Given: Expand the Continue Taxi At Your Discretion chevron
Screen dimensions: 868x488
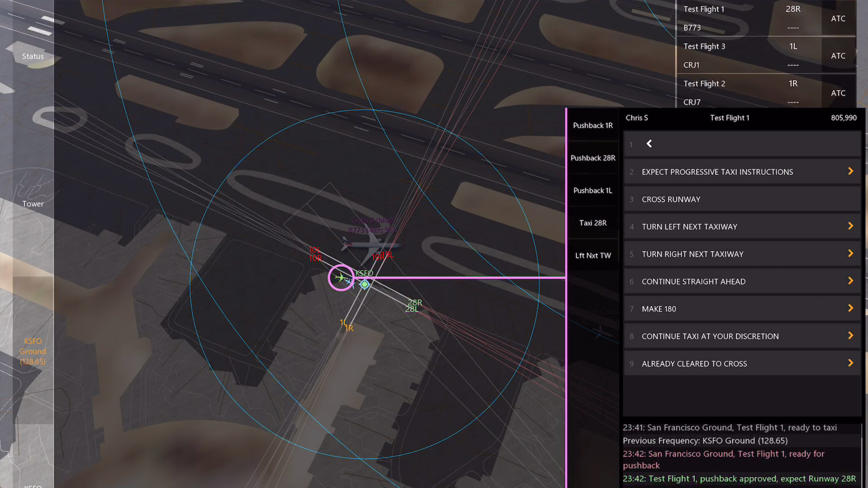Looking at the screenshot, I should 850,335.
